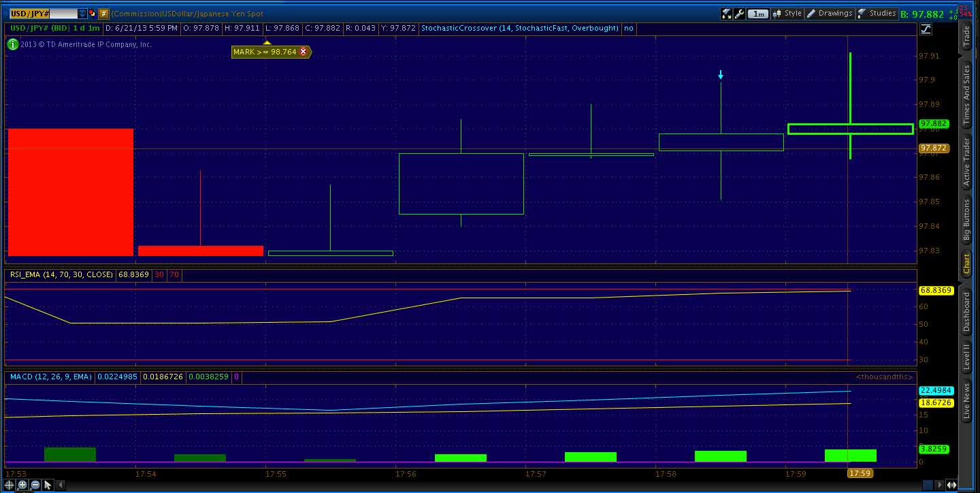The width and height of the screenshot is (980, 493).
Task: Open the Live News side tab
Action: [966, 402]
